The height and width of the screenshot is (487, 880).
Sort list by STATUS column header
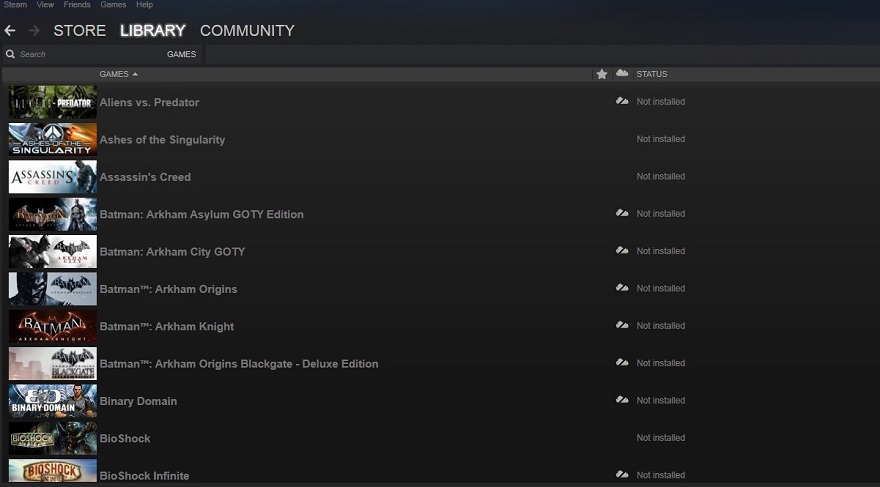click(x=652, y=74)
